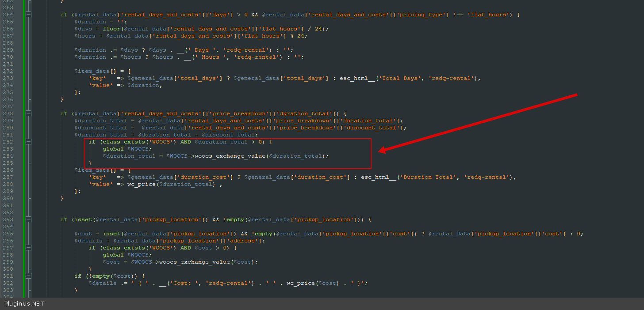The width and height of the screenshot is (644, 310).
Task: Collapse the code fold at line 278
Action: click(x=29, y=113)
